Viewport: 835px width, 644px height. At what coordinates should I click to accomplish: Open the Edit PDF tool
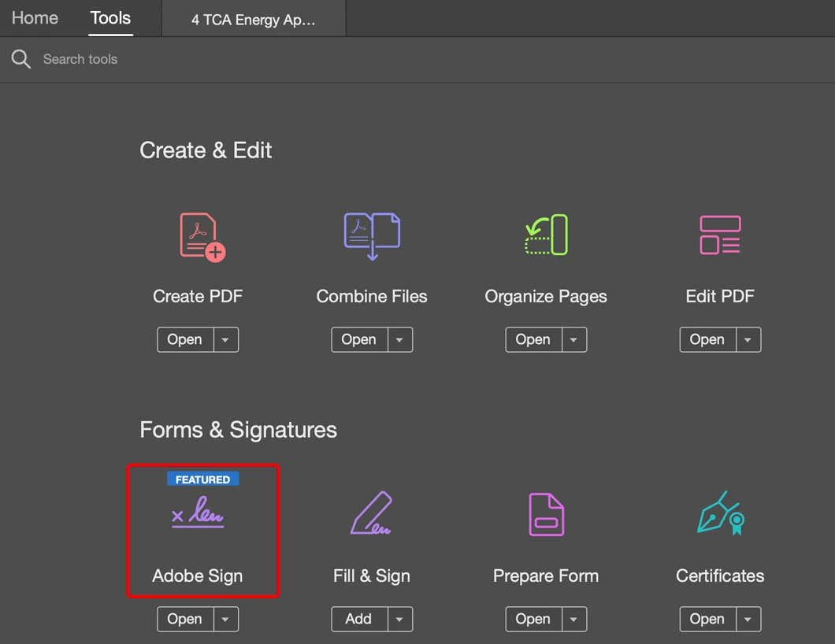click(707, 339)
